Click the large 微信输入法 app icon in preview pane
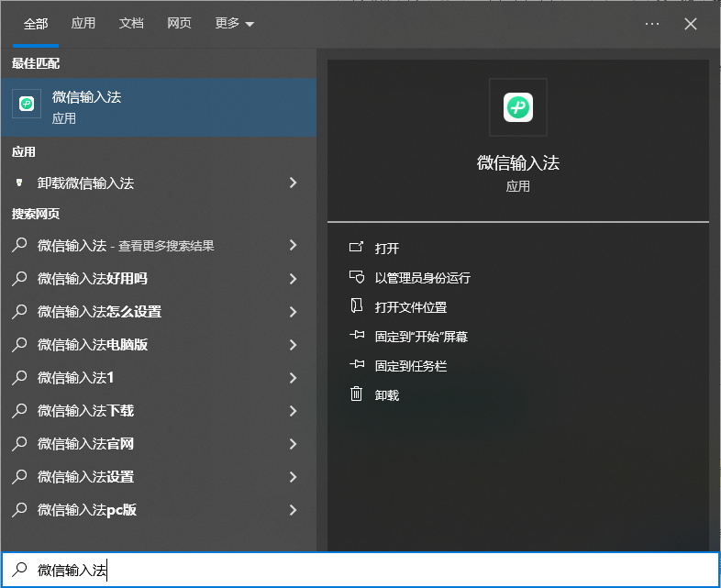Viewport: 721px width, 588px height. click(518, 107)
